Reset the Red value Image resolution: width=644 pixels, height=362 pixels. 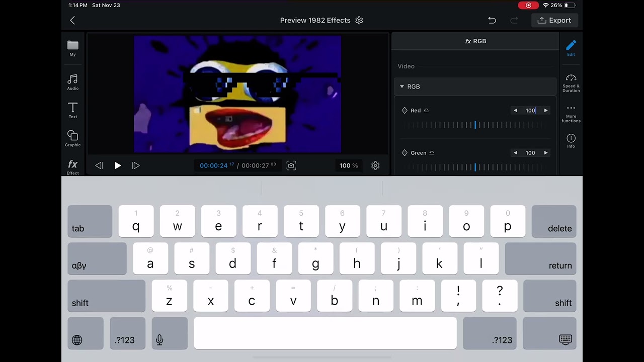tap(426, 111)
